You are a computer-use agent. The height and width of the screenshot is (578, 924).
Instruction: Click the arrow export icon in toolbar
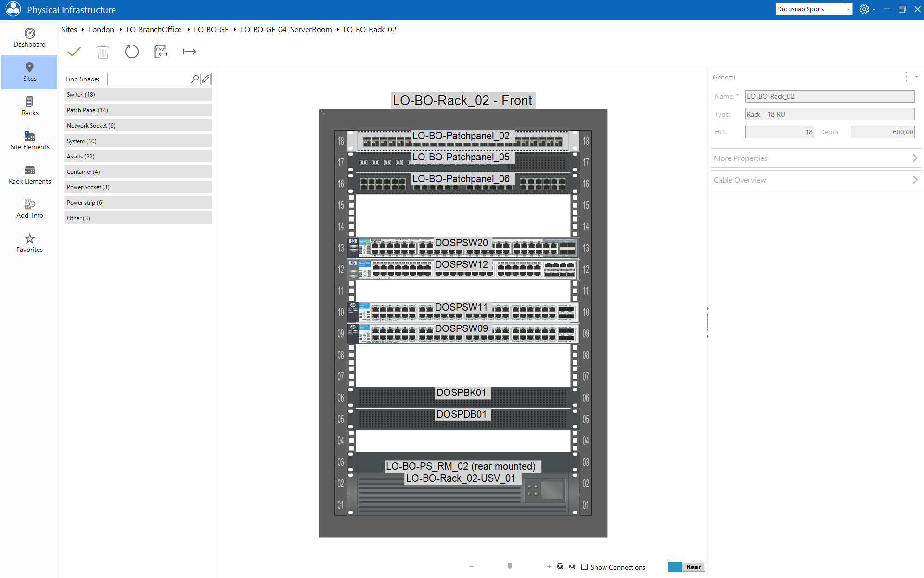coord(190,52)
